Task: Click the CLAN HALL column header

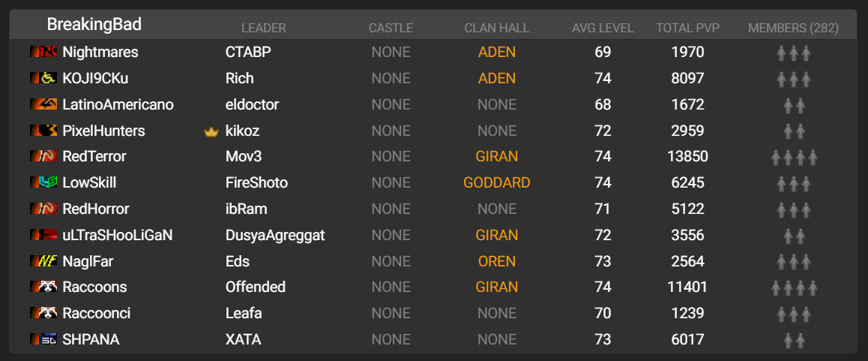Action: tap(497, 29)
